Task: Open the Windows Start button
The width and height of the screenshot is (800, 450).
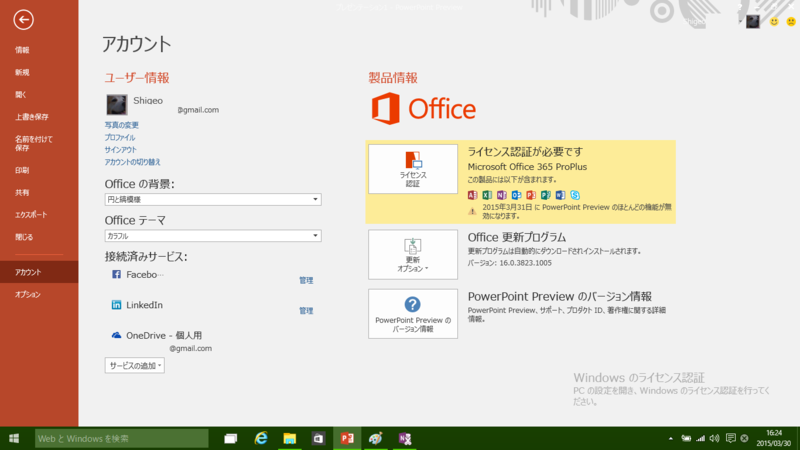Action: [14, 438]
